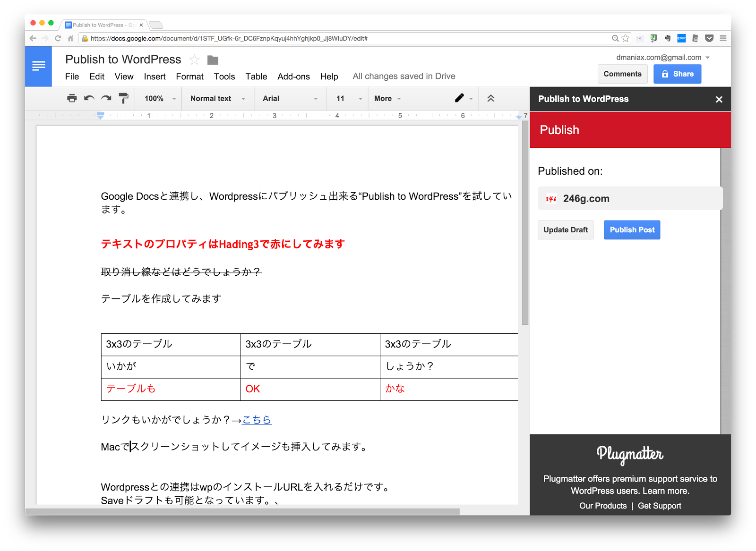This screenshot has width=756, height=551.
Task: Open the Google Docs home icon
Action: pyautogui.click(x=38, y=66)
